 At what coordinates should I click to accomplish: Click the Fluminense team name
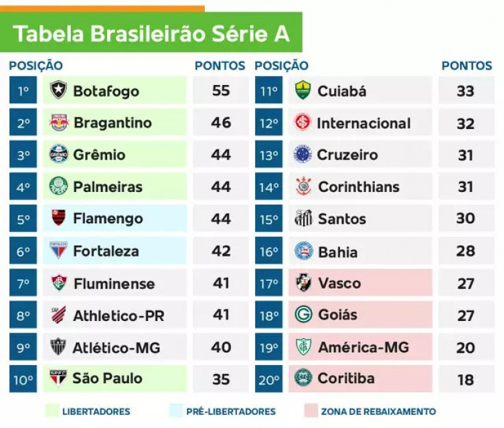point(114,284)
